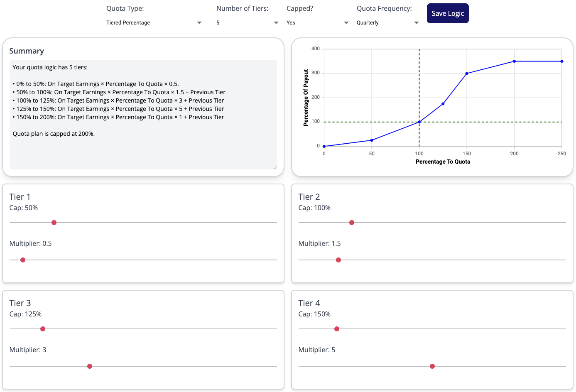Click the Save Logic button
The width and height of the screenshot is (576, 392).
point(447,13)
